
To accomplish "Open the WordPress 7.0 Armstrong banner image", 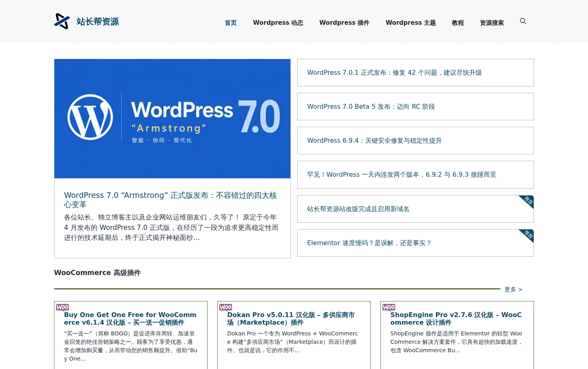I will (x=172, y=119).
